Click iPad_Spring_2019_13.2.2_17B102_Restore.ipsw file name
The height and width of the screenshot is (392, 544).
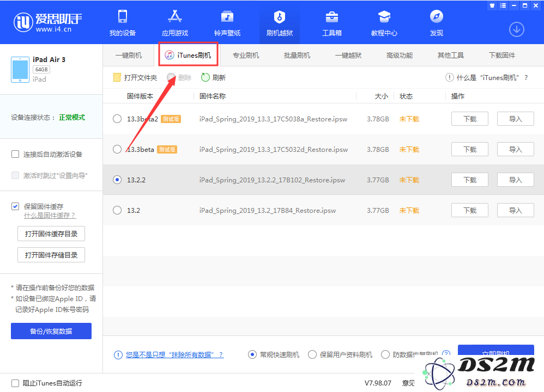tap(272, 180)
